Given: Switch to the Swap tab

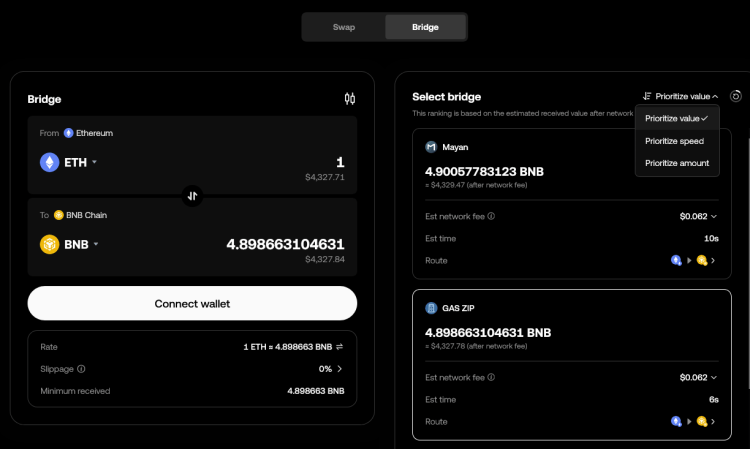Looking at the screenshot, I should pyautogui.click(x=343, y=27).
